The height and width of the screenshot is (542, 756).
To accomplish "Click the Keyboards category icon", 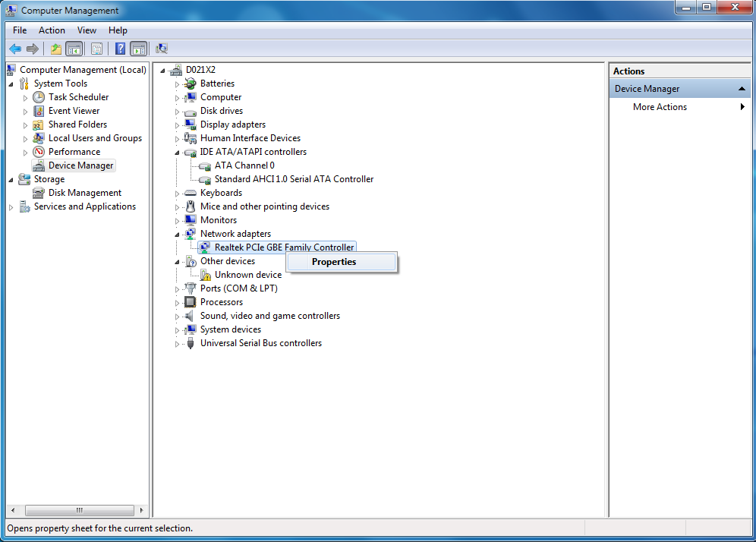I will pos(191,193).
